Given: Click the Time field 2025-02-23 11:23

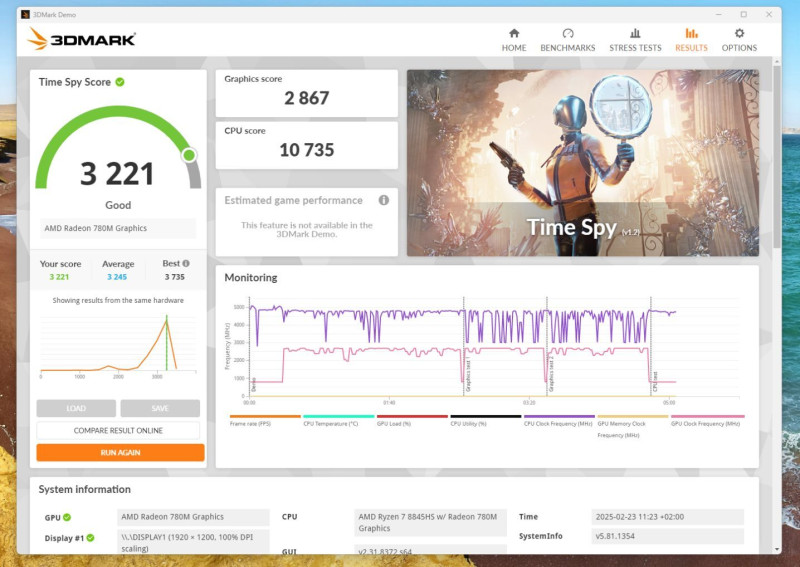Looking at the screenshot, I should coord(667,517).
